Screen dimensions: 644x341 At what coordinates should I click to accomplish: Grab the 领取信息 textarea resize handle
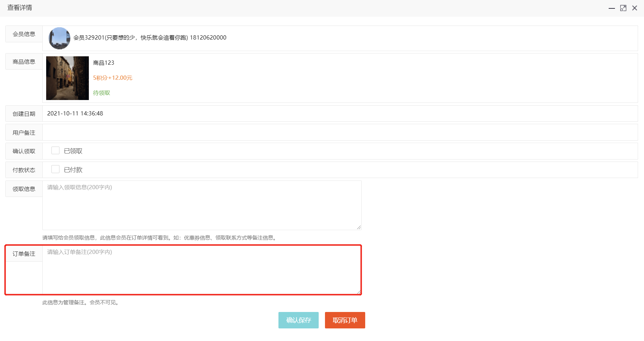(x=359, y=227)
